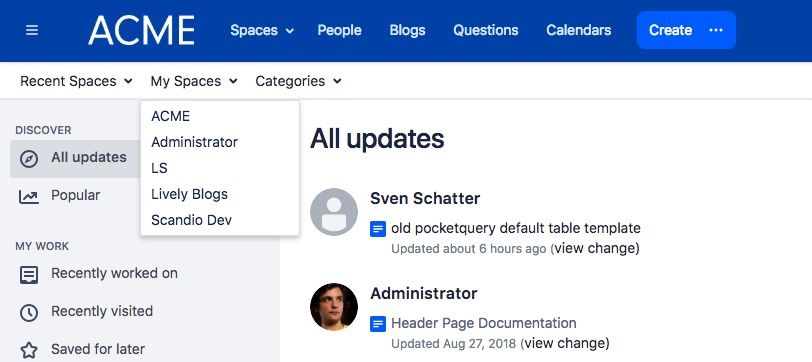Click the compass icon next to All updates
812x362 pixels.
(x=29, y=159)
